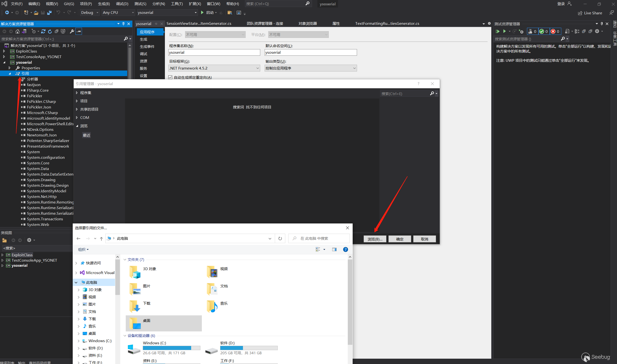
Task: Click the 取消 button in Reference Manager
Action: pyautogui.click(x=424, y=239)
